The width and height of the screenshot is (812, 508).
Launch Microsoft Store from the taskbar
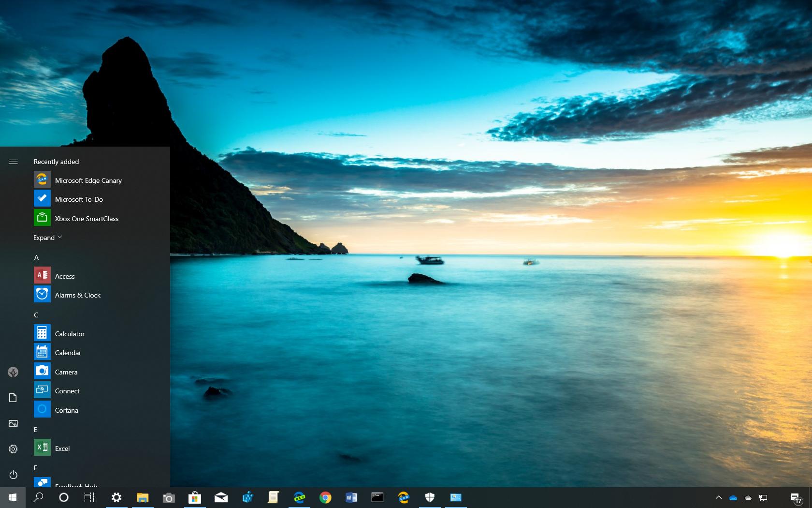point(194,497)
